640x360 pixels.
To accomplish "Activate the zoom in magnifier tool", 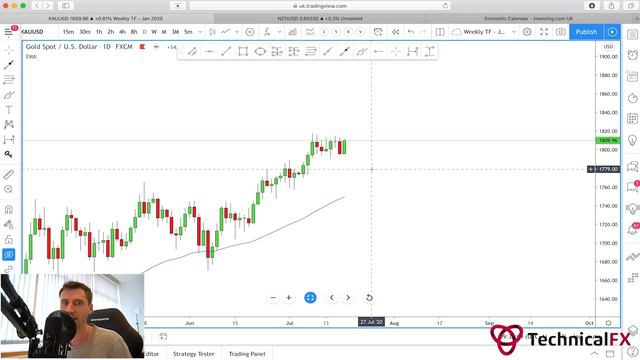I will pyautogui.click(x=9, y=189).
